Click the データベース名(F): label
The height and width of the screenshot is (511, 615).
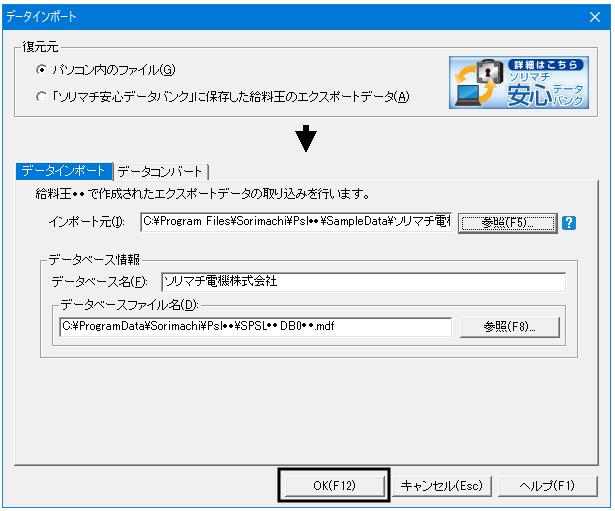point(99,282)
